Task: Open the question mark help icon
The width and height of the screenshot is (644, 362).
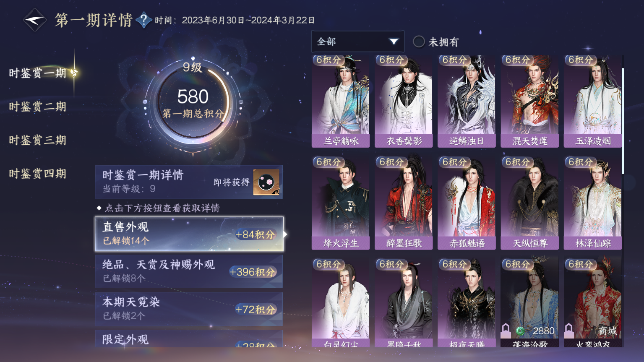Action: tap(143, 20)
